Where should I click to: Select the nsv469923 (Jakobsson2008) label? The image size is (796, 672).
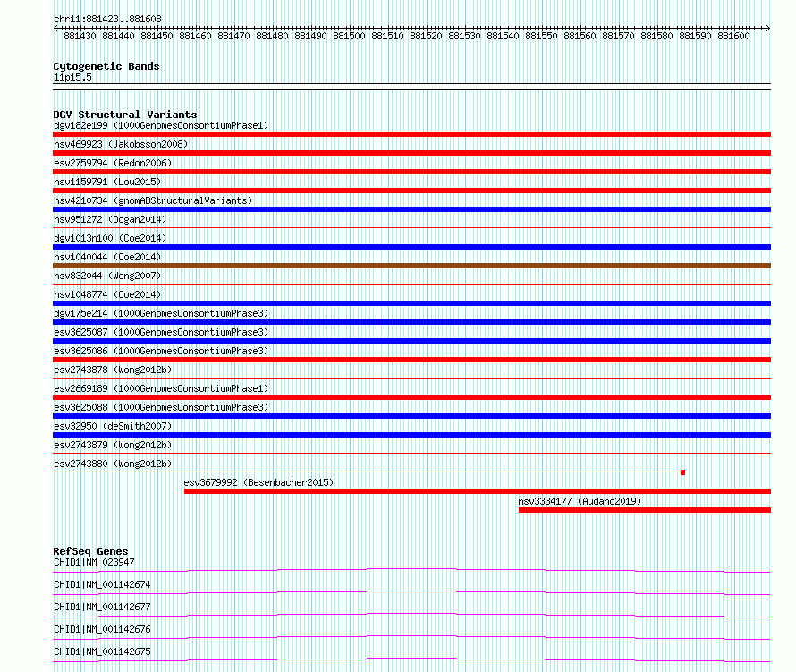click(121, 144)
